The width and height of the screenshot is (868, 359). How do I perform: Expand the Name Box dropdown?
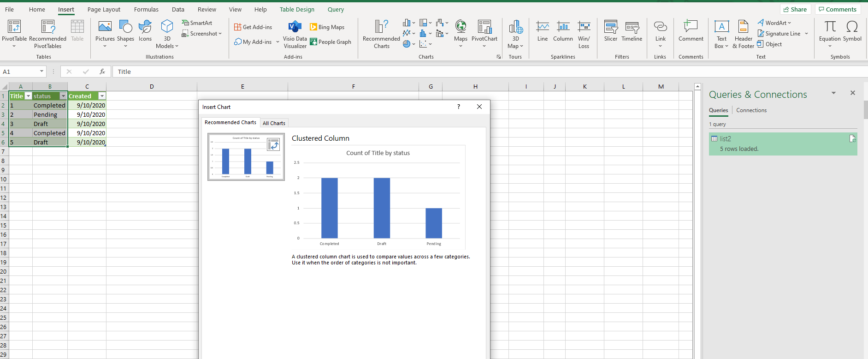click(x=41, y=72)
